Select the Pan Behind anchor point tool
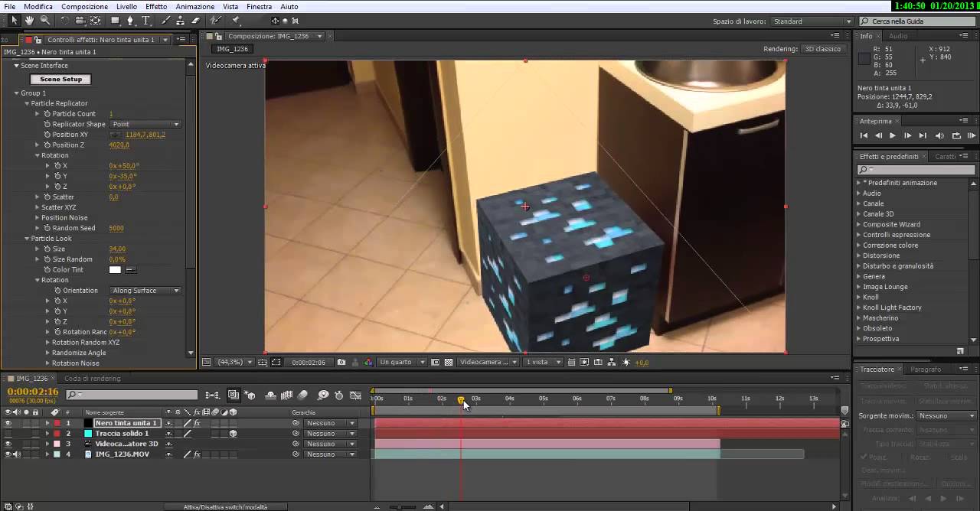Image resolution: width=980 pixels, height=511 pixels. tap(96, 21)
